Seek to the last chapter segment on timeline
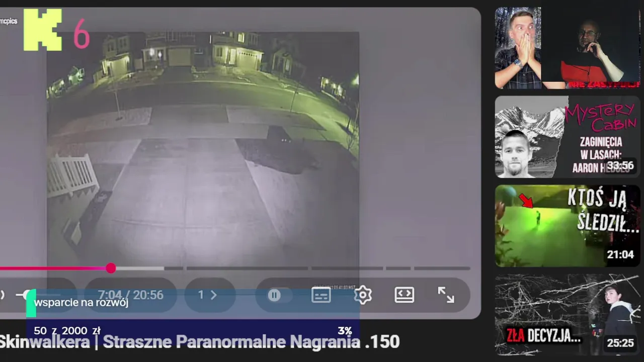 [442, 268]
